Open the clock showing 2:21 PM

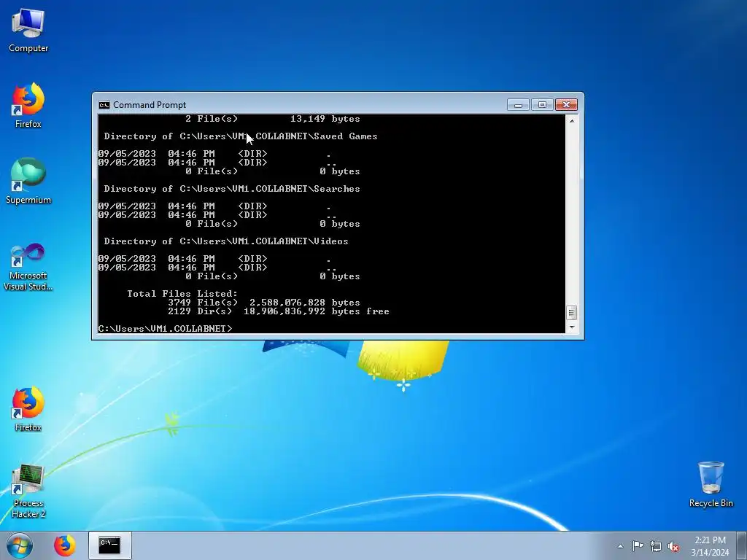click(x=710, y=545)
